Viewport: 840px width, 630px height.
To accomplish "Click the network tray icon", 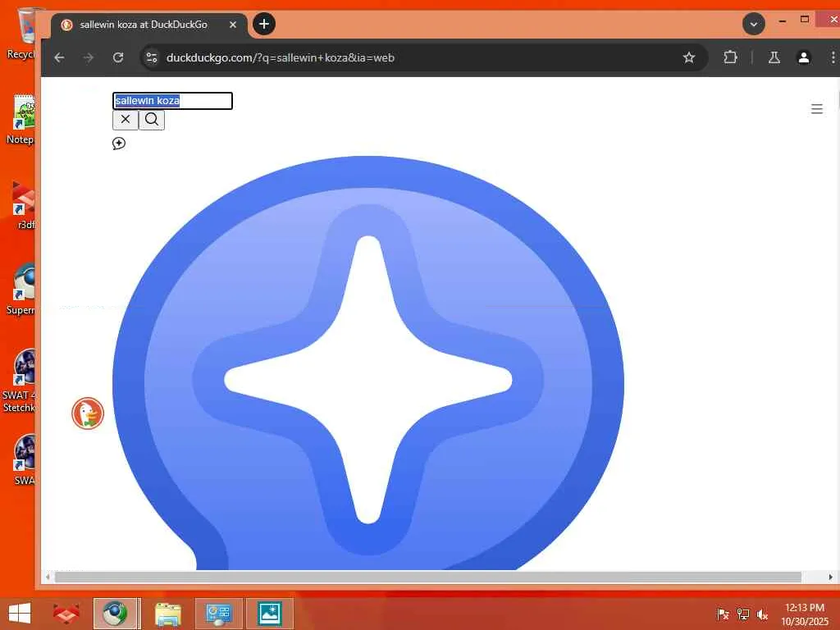I will point(743,614).
